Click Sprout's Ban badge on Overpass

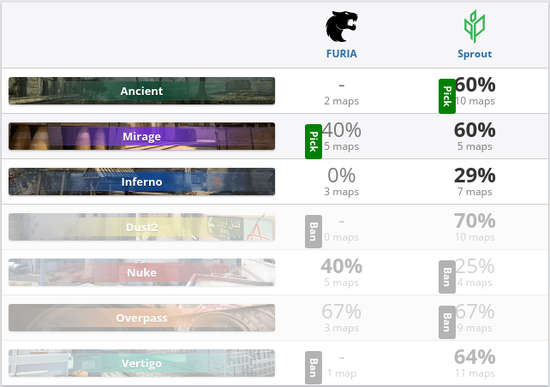pyautogui.click(x=447, y=322)
